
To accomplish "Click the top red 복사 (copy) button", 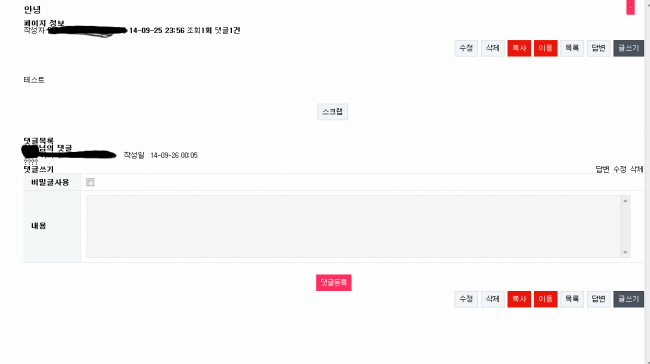I will [519, 48].
